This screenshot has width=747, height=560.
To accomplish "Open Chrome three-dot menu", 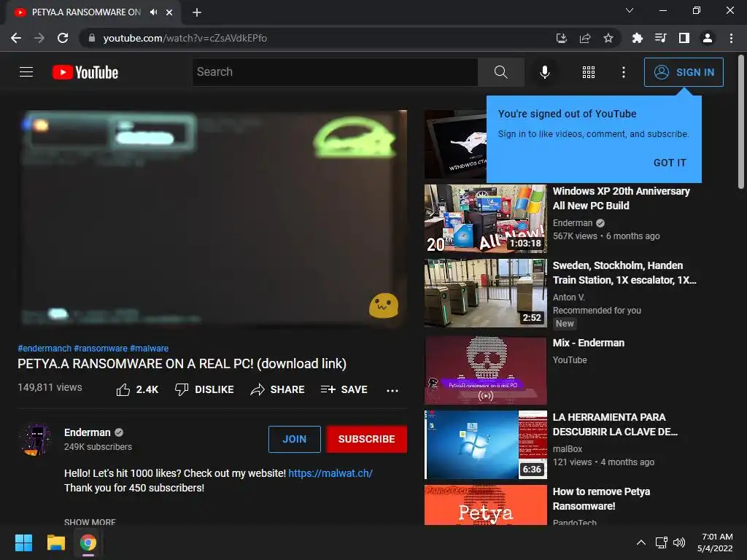I will (731, 38).
